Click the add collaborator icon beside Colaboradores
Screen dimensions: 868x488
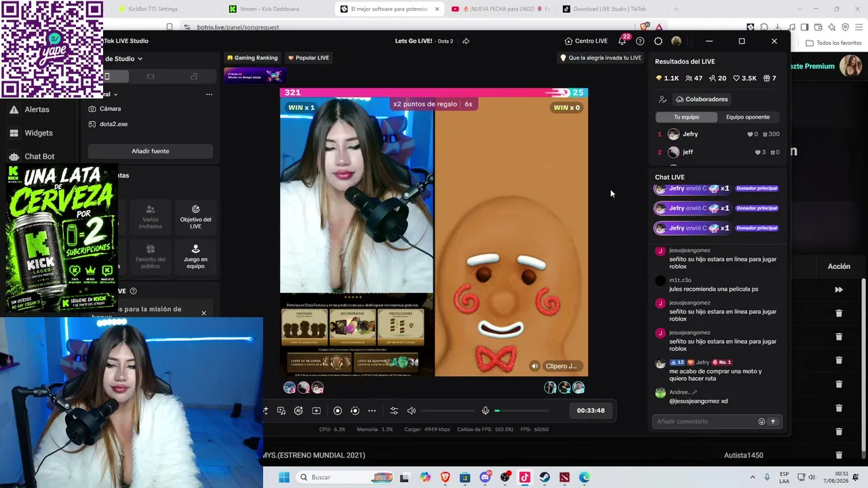pyautogui.click(x=663, y=100)
